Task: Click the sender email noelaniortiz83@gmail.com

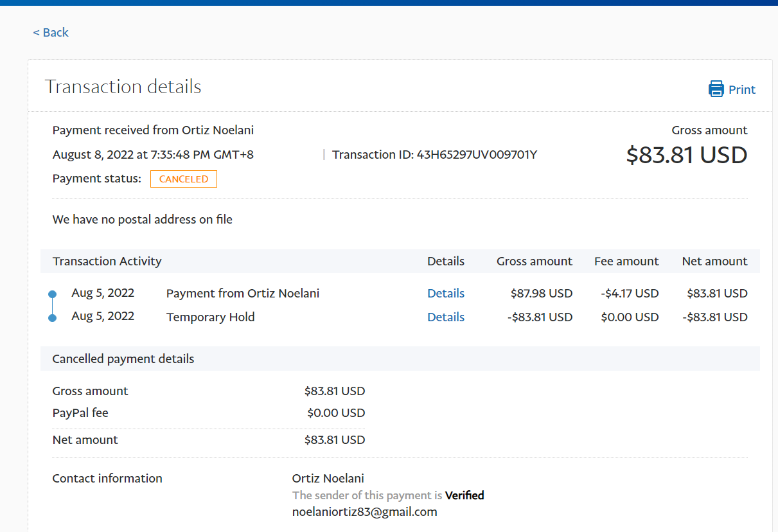Action: pos(364,512)
